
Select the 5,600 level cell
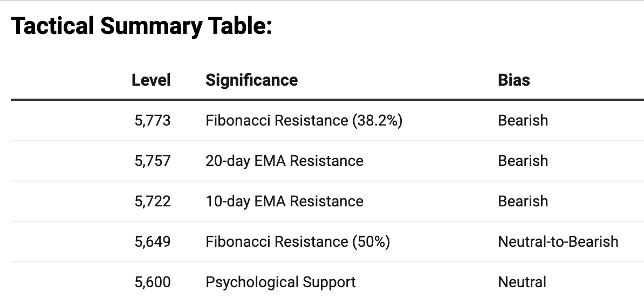click(152, 282)
